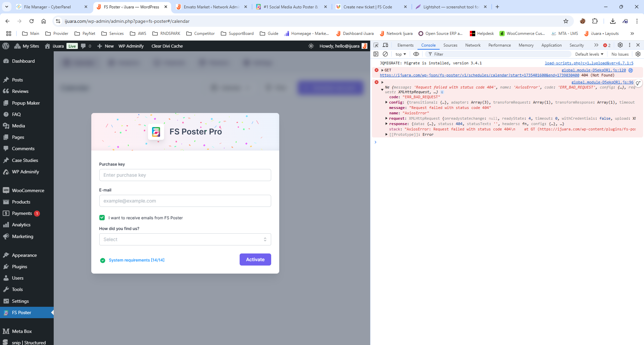The height and width of the screenshot is (345, 644).
Task: Toggle device toolbar icon in DevTools
Action: (386, 45)
